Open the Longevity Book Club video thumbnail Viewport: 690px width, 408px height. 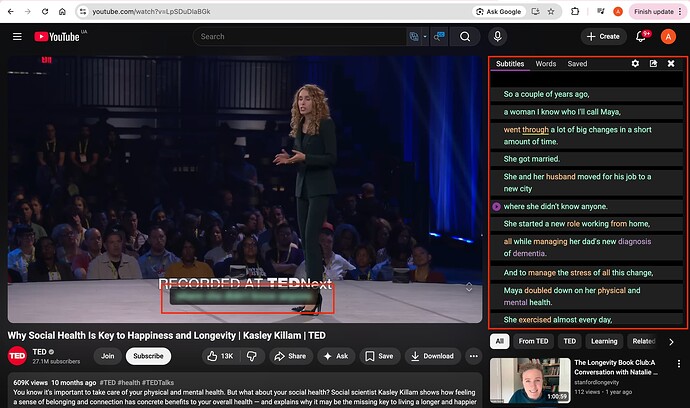tap(529, 381)
